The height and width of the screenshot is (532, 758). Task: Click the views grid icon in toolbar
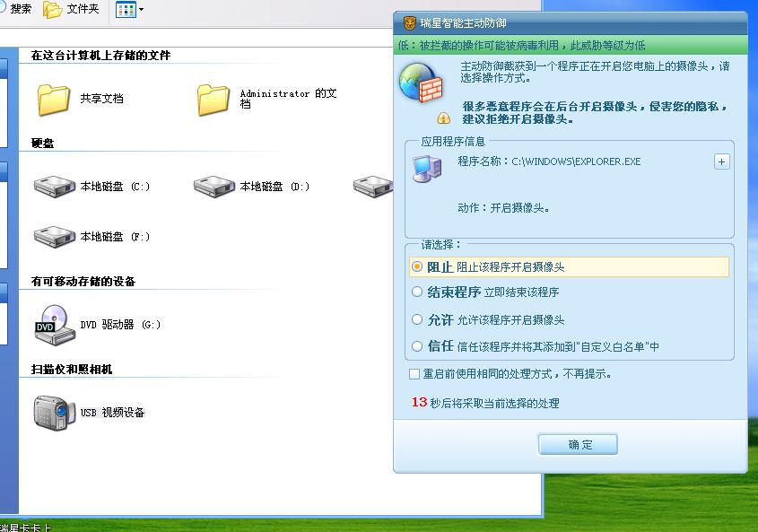pyautogui.click(x=126, y=9)
